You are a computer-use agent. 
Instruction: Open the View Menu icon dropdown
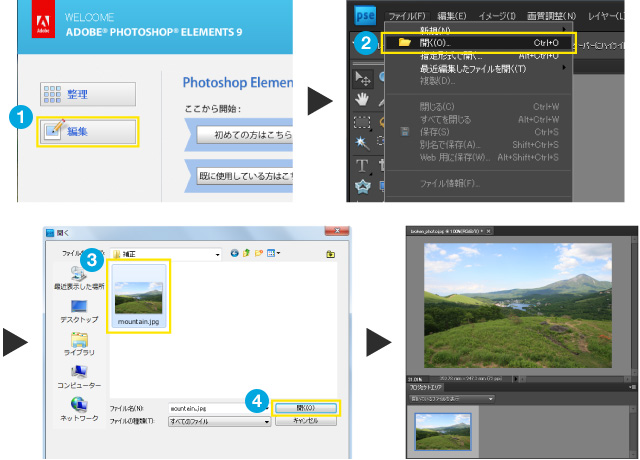pyautogui.click(x=273, y=253)
